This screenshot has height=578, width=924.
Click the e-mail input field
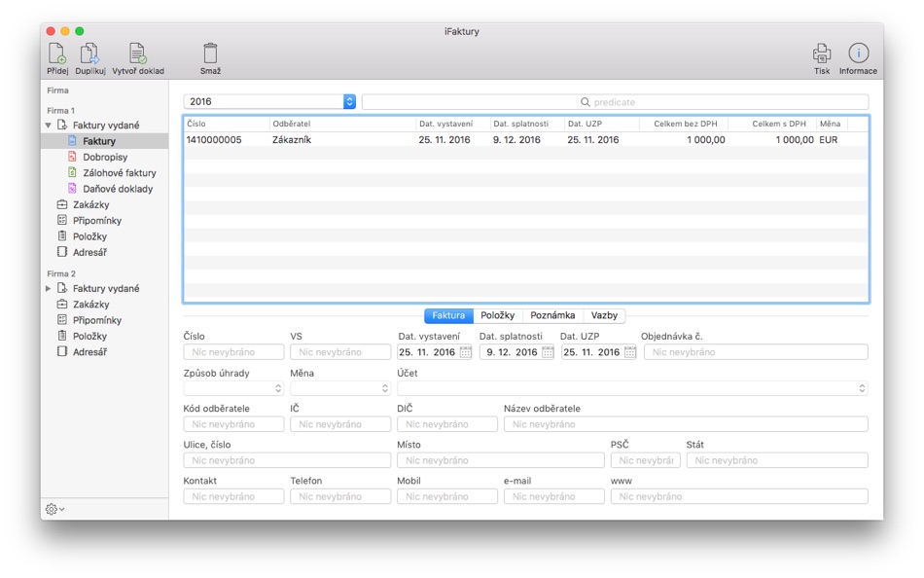[554, 496]
